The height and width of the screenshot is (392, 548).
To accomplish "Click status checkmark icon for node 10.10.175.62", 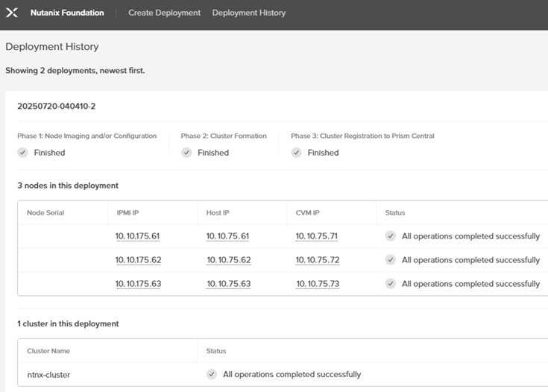I will click(x=391, y=259).
